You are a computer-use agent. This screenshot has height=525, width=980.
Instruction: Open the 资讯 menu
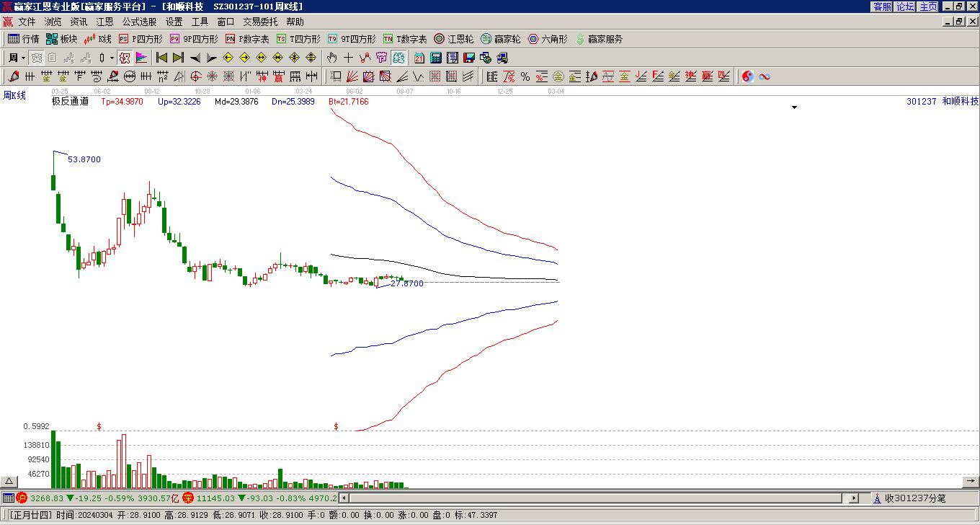click(79, 22)
